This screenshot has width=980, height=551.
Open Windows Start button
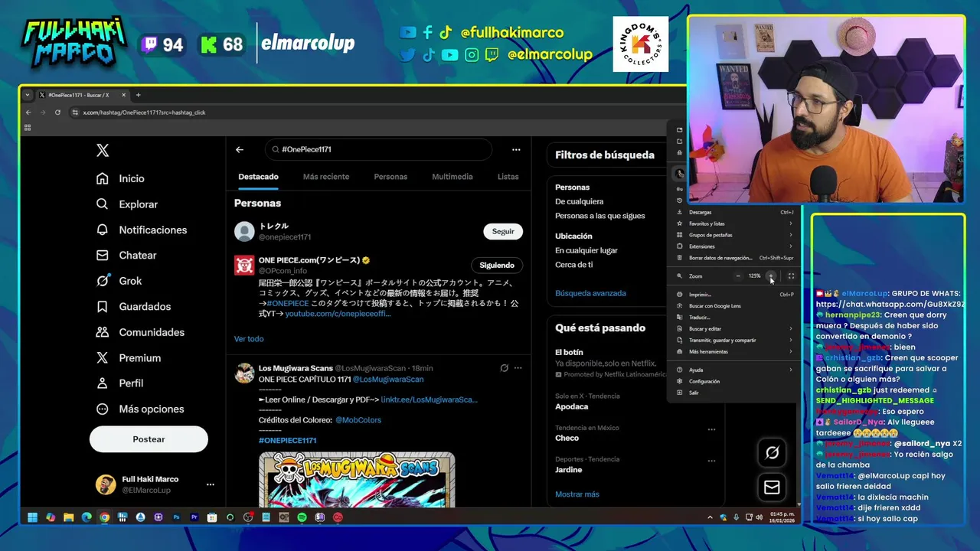tap(33, 517)
